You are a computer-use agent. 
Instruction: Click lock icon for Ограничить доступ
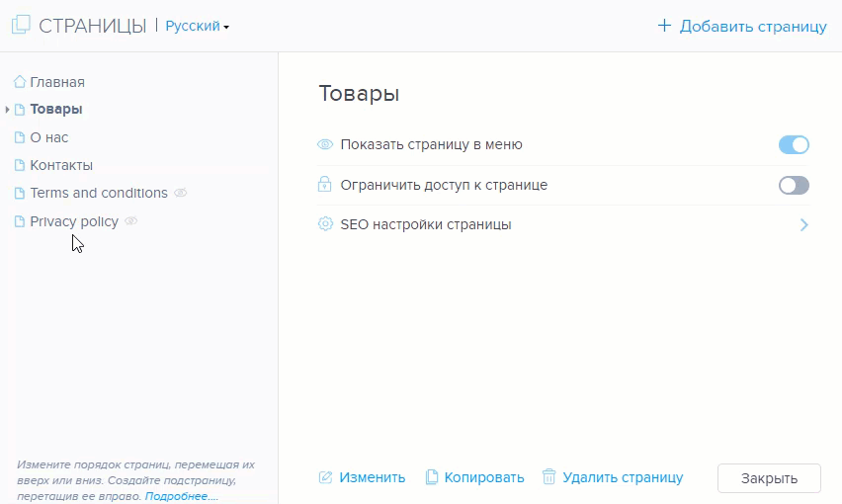324,184
